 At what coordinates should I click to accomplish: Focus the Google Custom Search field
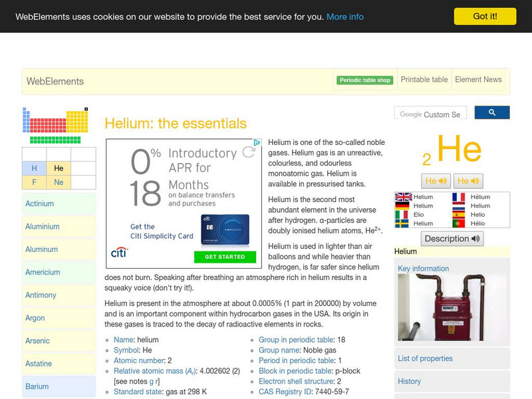pyautogui.click(x=430, y=114)
